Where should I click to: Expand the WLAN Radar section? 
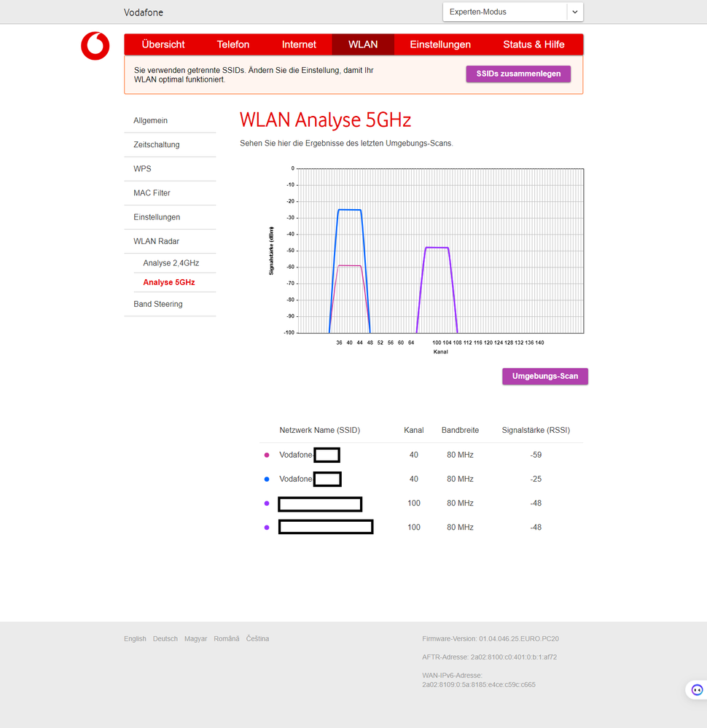pos(156,241)
